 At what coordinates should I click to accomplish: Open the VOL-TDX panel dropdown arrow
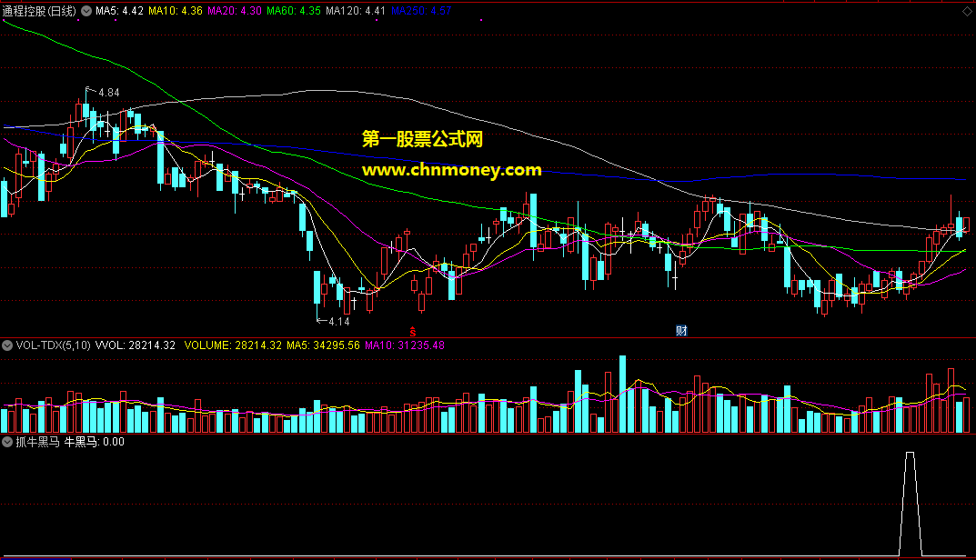(7, 345)
